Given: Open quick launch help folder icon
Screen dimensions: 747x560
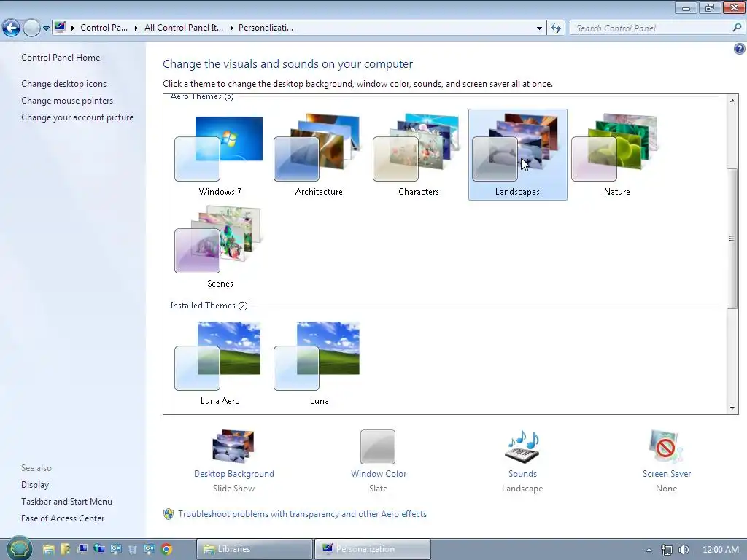Looking at the screenshot, I should click(65, 549).
